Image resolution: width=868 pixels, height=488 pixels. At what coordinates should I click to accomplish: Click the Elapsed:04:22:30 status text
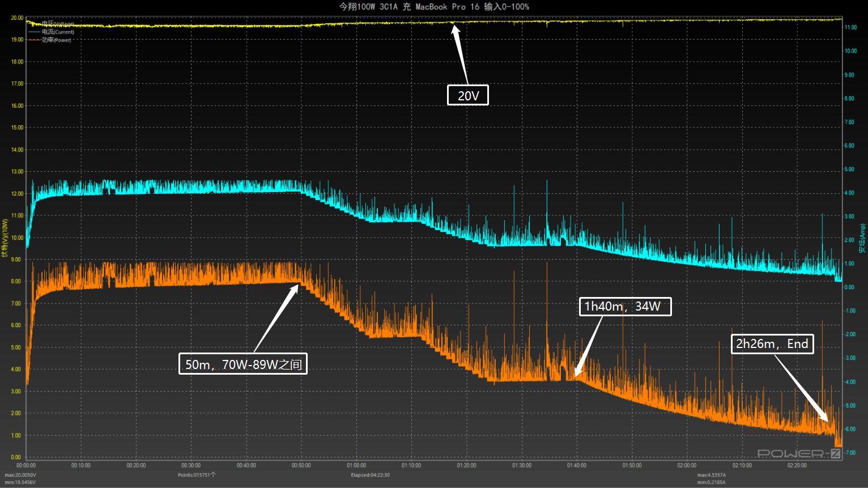click(x=370, y=475)
